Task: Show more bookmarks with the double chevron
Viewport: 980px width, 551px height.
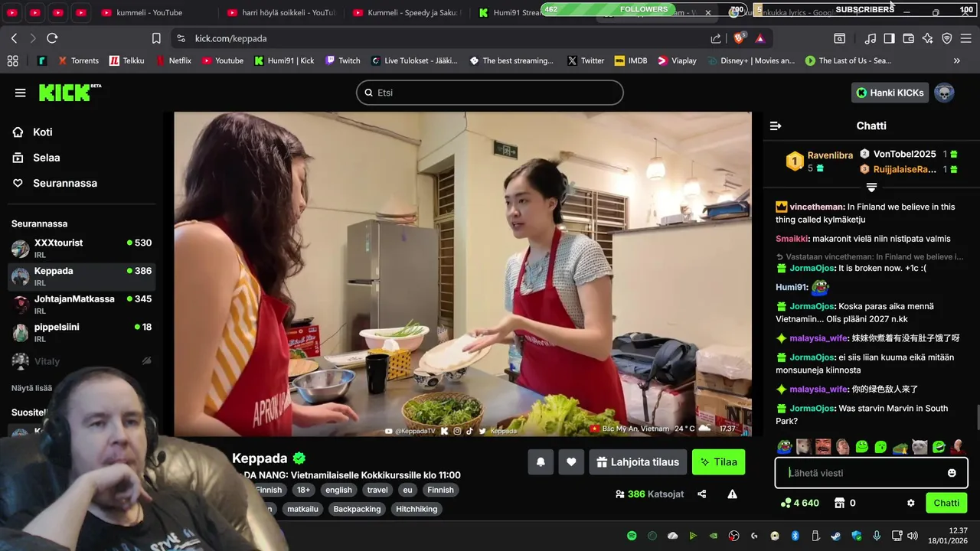Action: click(956, 60)
